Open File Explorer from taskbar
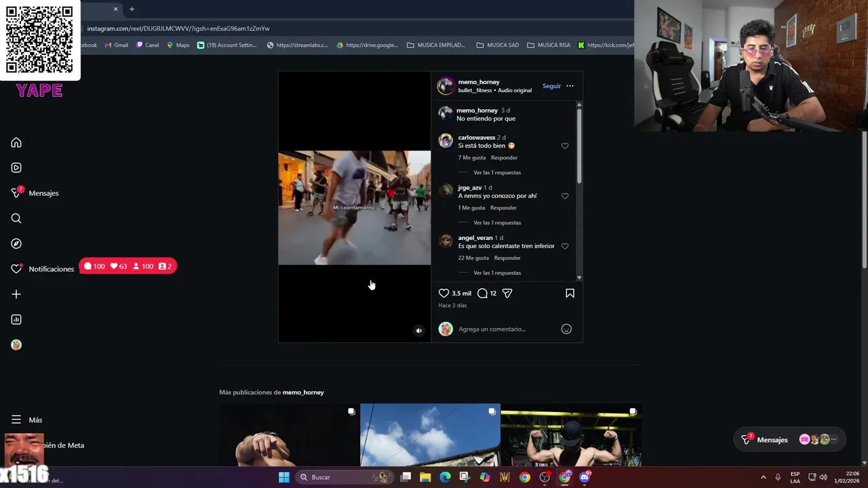The image size is (868, 488). click(425, 477)
